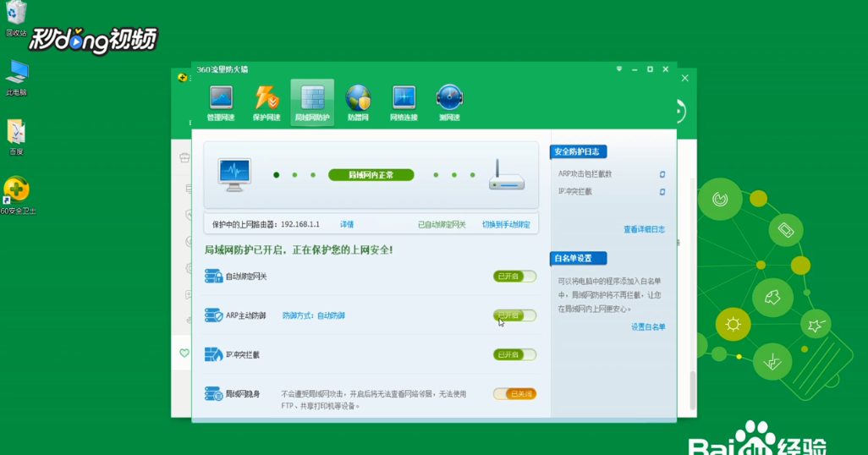Select the 此电脑 desktop icon

click(17, 78)
